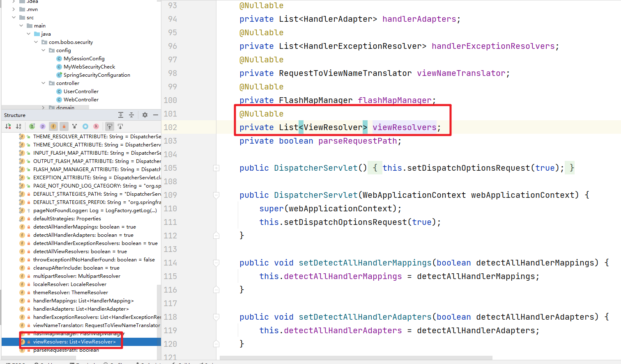
Task: Hide the Structure panel with minimize dash
Action: [156, 115]
